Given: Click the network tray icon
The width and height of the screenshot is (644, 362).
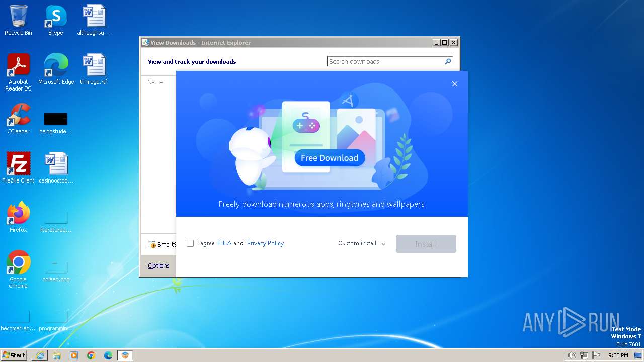Looking at the screenshot, I should 584,355.
